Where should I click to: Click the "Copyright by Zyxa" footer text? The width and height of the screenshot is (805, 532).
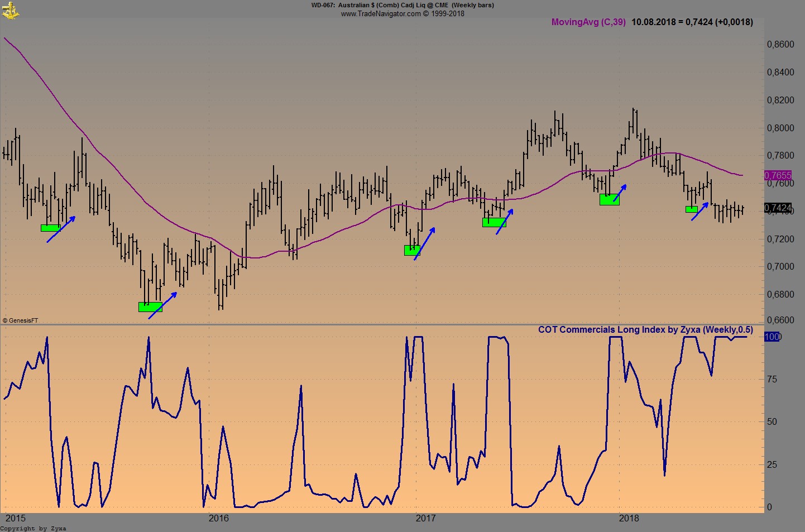click(x=33, y=528)
